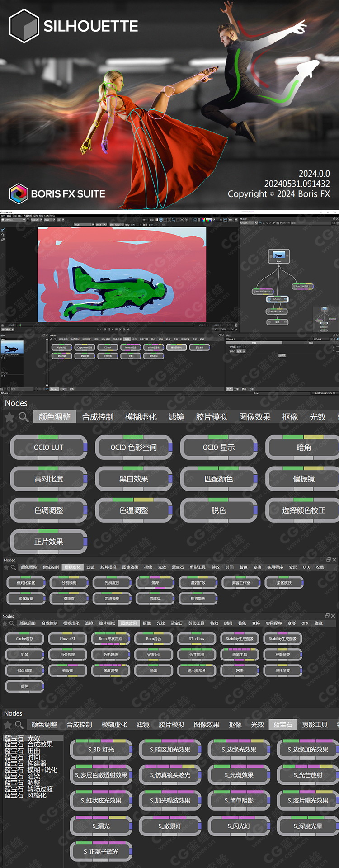Viewport: 339px width, 868px height.
Task: Click the search icon in the panel with 低对比柔化
Action: (x=13, y=567)
